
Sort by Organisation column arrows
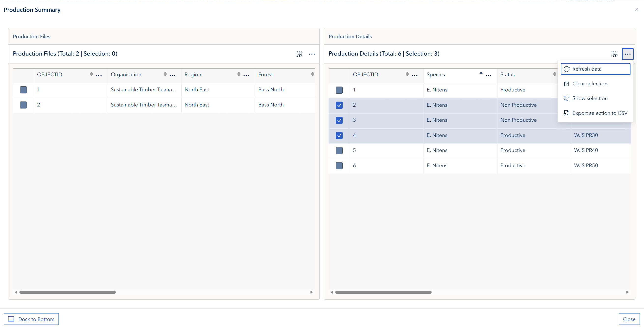pyautogui.click(x=165, y=74)
